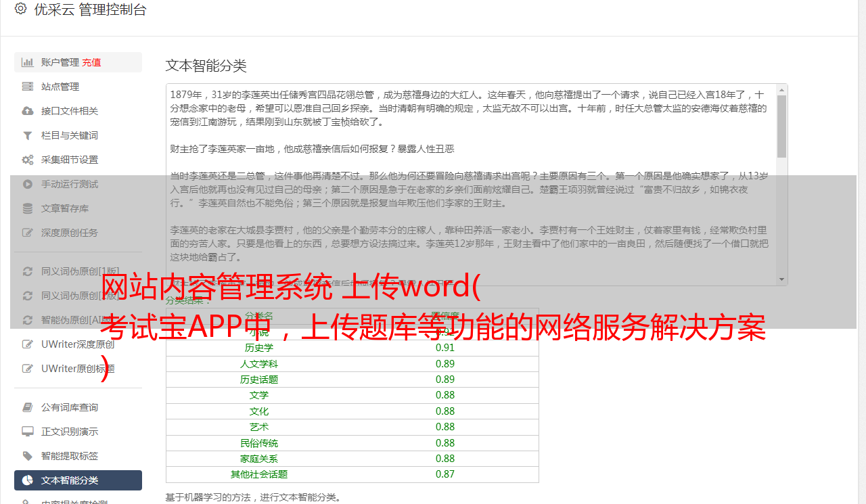Click the gear icon beside 优采云 管理控制台

[x=20, y=9]
